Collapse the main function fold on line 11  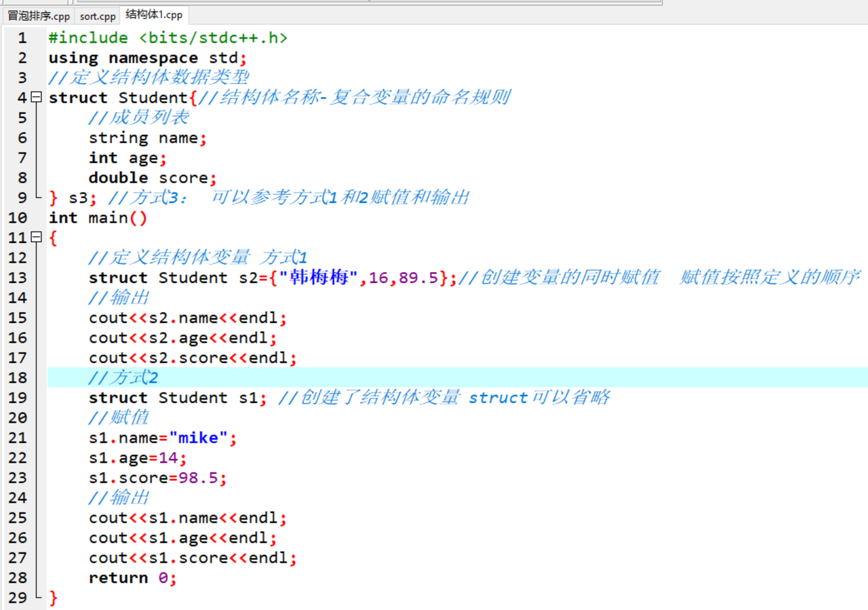(37, 237)
